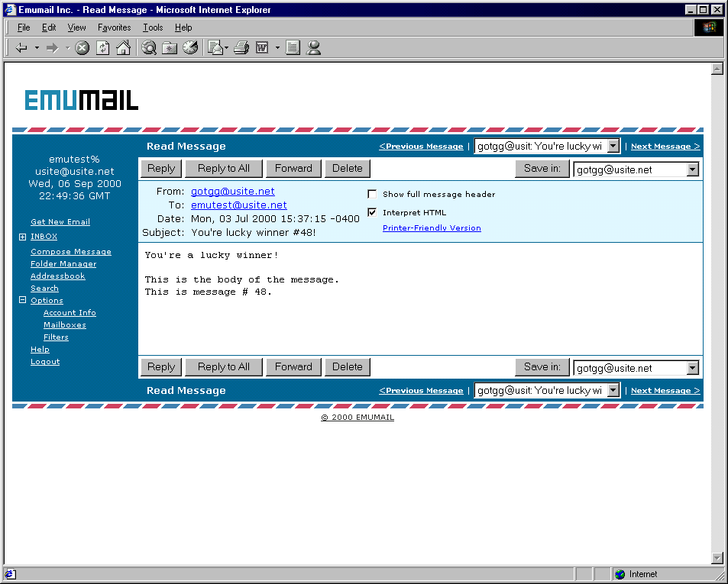Open the top message selector dropdown
The height and width of the screenshot is (584, 728).
coord(613,147)
